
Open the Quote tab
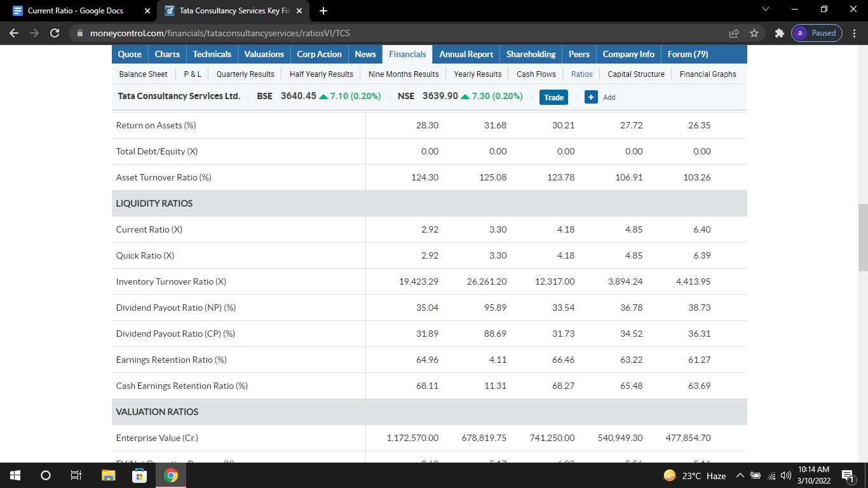[130, 54]
